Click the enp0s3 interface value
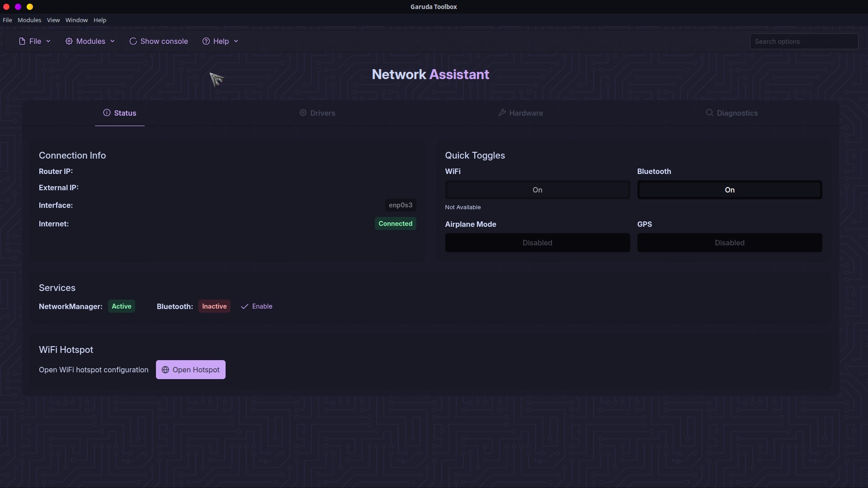The image size is (868, 488). (401, 205)
